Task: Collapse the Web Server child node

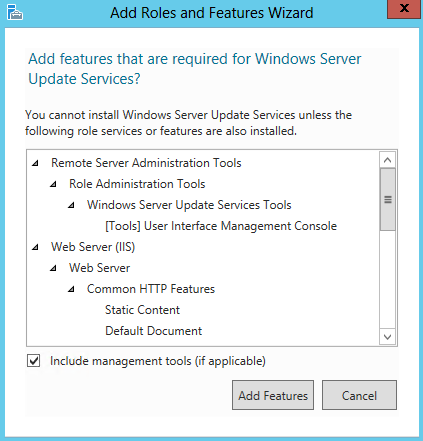Action: (53, 268)
